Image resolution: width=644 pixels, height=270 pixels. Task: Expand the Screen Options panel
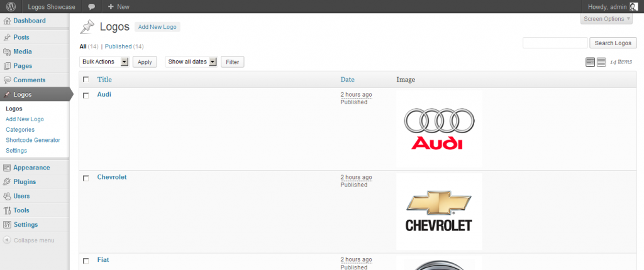[606, 19]
